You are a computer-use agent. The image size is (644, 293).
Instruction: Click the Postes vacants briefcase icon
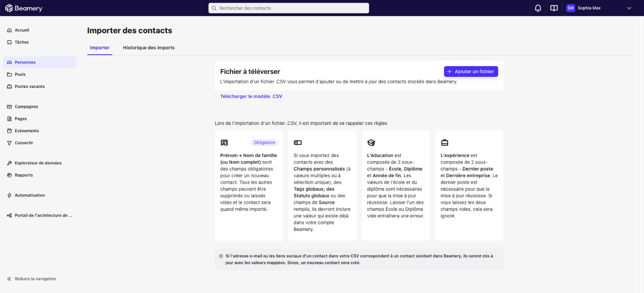tap(9, 86)
